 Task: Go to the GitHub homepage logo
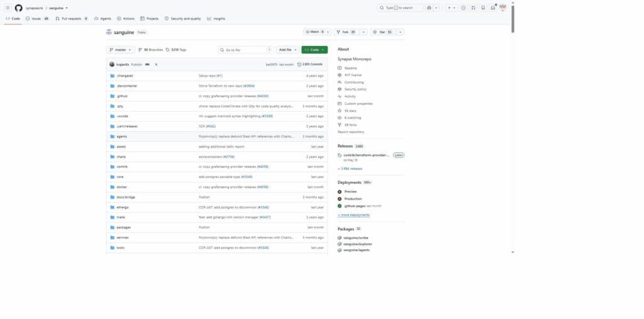click(18, 8)
